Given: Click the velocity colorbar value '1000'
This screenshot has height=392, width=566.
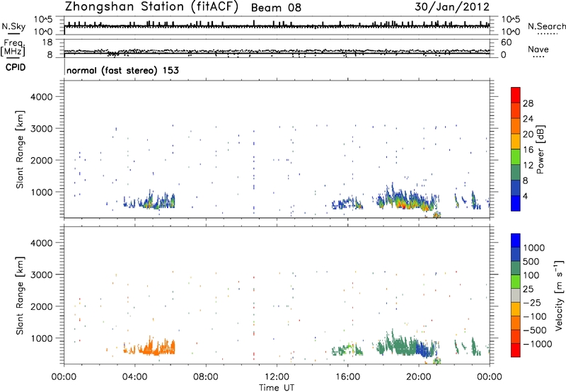Looking at the screenshot, I should pos(534,248).
